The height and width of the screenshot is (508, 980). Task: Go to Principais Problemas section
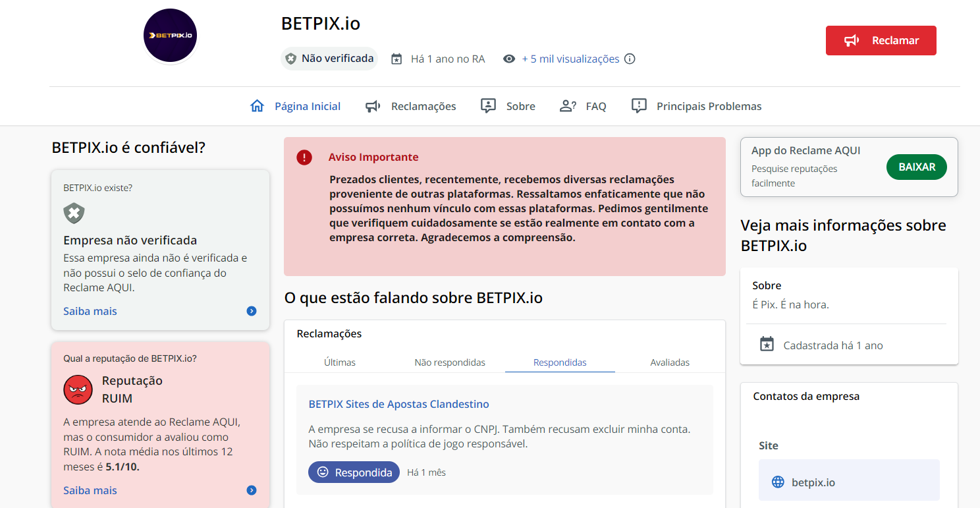pos(696,106)
